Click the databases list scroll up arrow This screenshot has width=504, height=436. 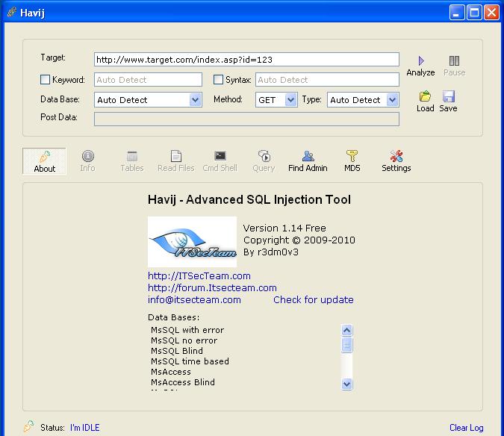(x=346, y=330)
